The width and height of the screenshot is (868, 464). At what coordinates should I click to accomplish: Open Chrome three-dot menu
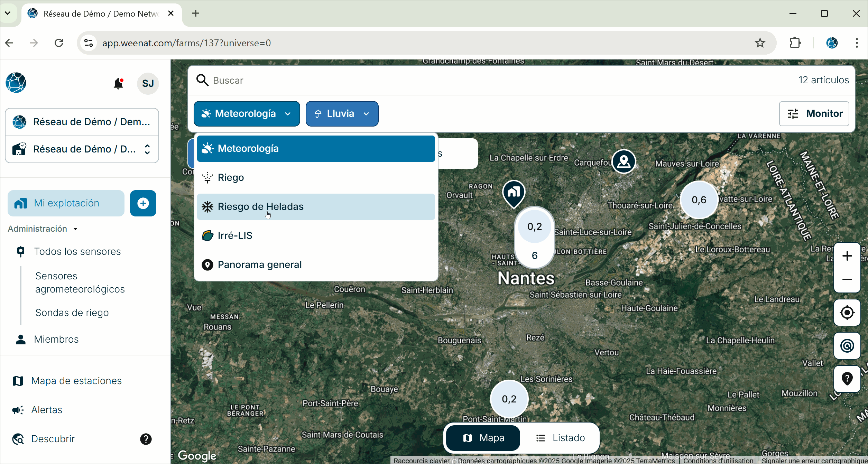point(857,43)
